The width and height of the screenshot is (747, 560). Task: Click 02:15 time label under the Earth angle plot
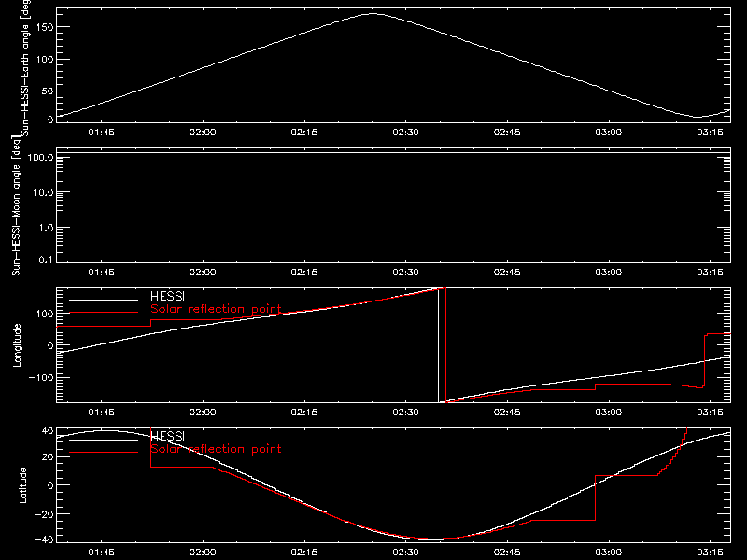point(304,133)
